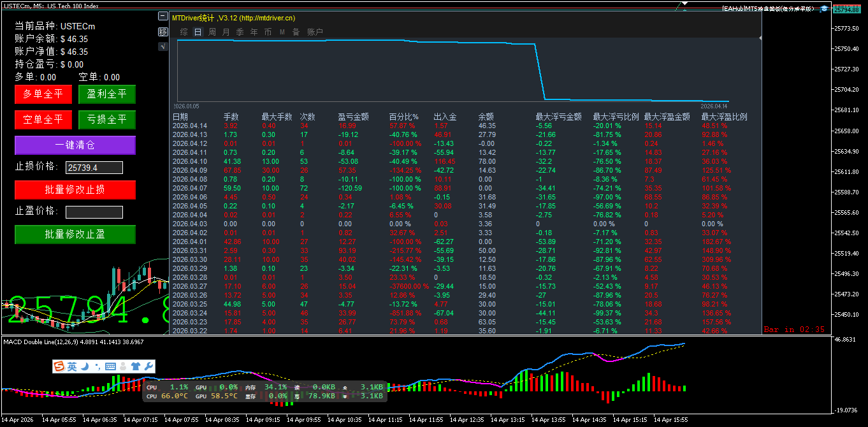Select the 季 quarterly tab
Viewport: 868px width, 427px height.
pyautogui.click(x=240, y=32)
